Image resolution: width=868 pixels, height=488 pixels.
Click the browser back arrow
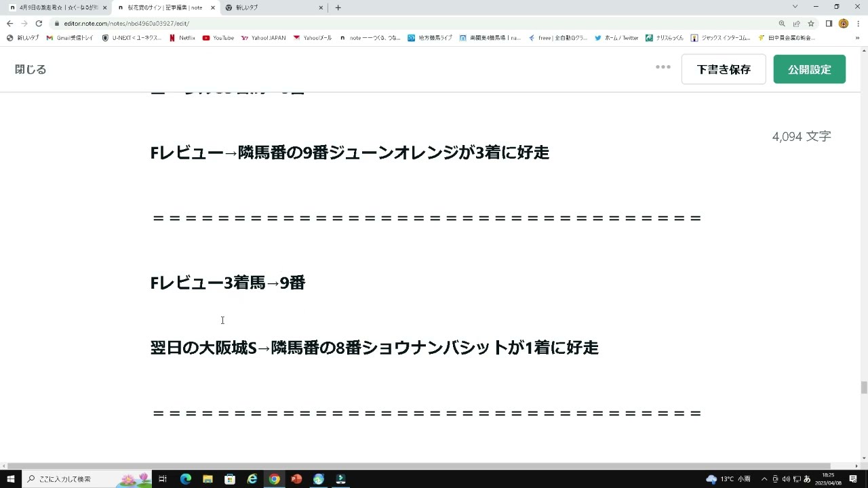(9, 23)
